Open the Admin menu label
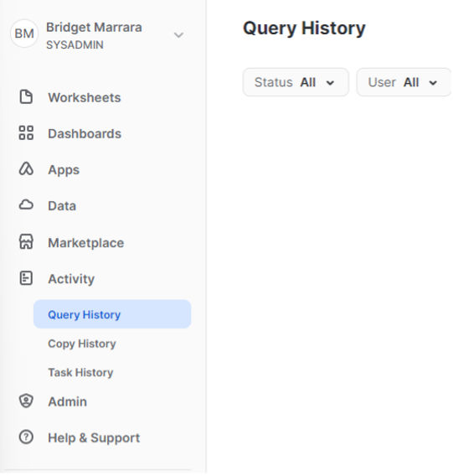The height and width of the screenshot is (476, 453). 67,401
